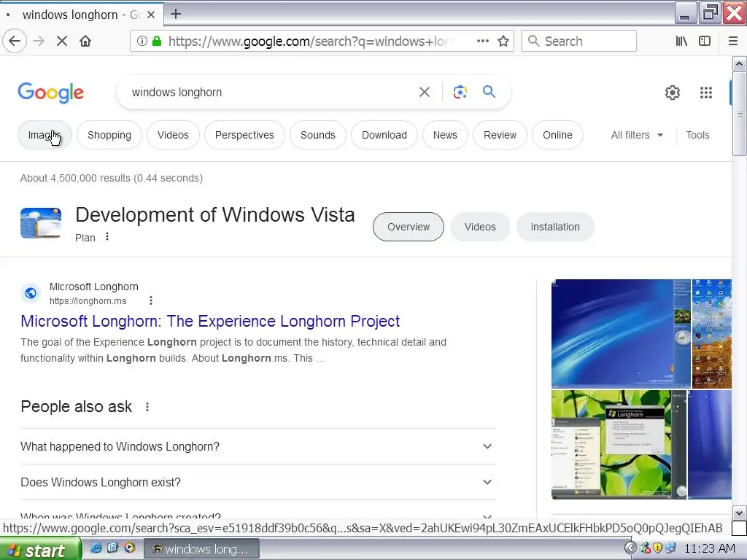Image resolution: width=747 pixels, height=560 pixels.
Task: Open the Firefox hamburger menu
Action: tap(732, 41)
